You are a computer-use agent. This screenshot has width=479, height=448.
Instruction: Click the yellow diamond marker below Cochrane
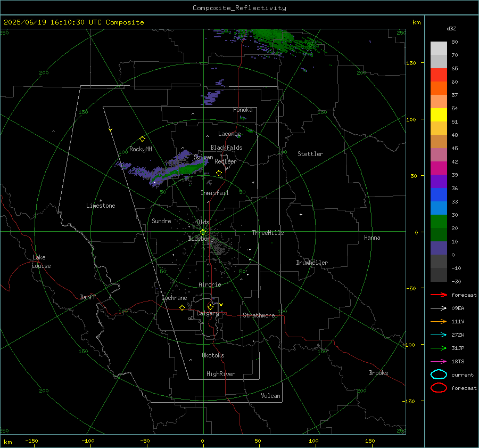tap(182, 308)
